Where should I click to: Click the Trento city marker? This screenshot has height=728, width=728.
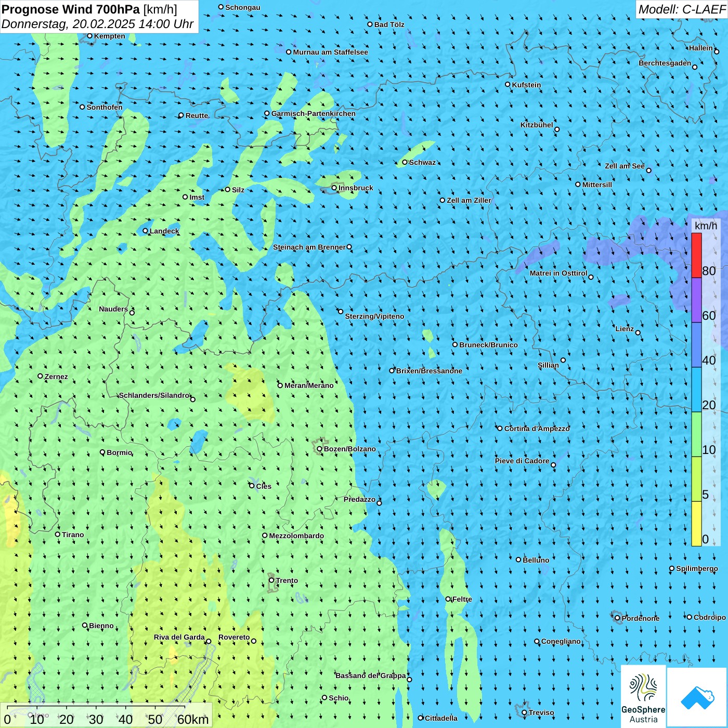pyautogui.click(x=271, y=580)
